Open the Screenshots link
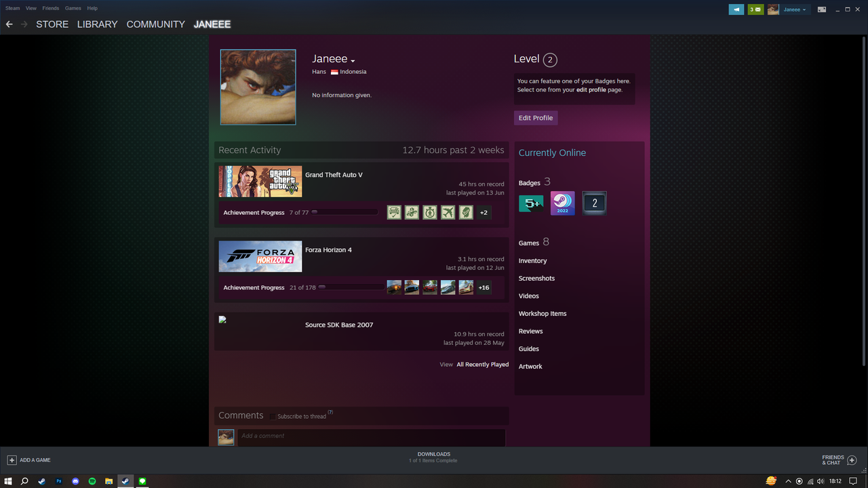This screenshot has height=488, width=868. 537,279
